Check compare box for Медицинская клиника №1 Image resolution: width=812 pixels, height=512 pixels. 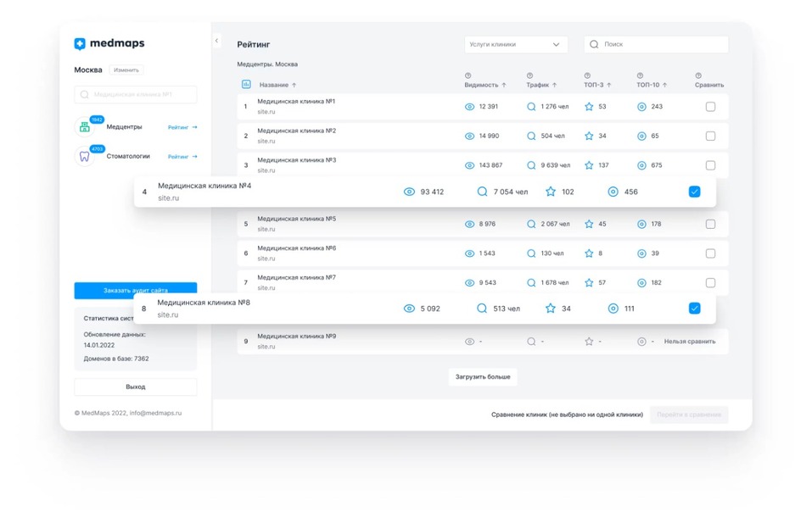coord(710,107)
